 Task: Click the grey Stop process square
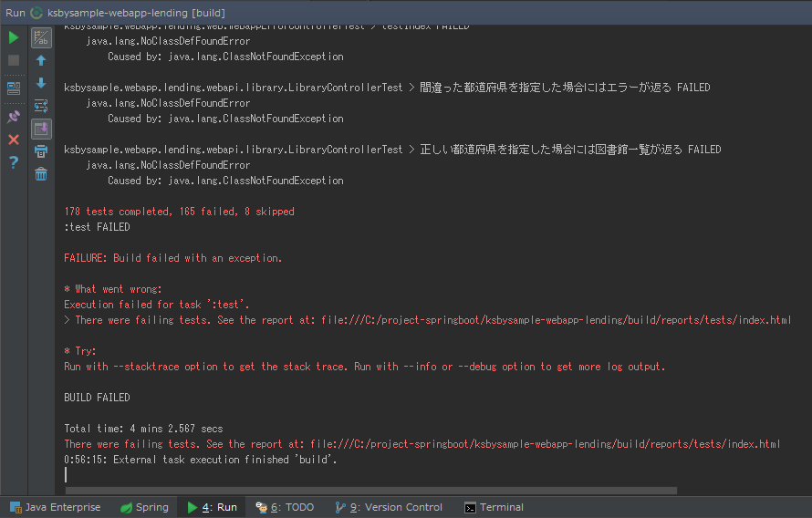tap(14, 60)
